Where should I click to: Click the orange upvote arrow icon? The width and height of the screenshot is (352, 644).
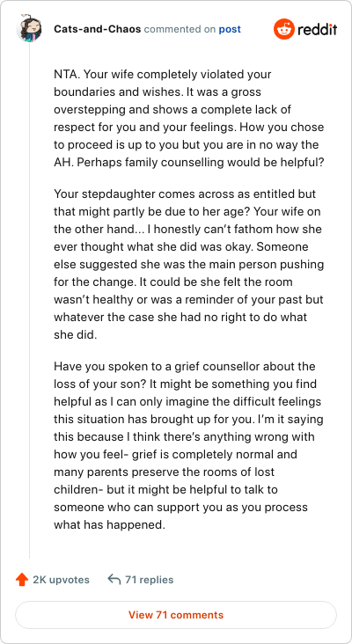tap(21, 580)
